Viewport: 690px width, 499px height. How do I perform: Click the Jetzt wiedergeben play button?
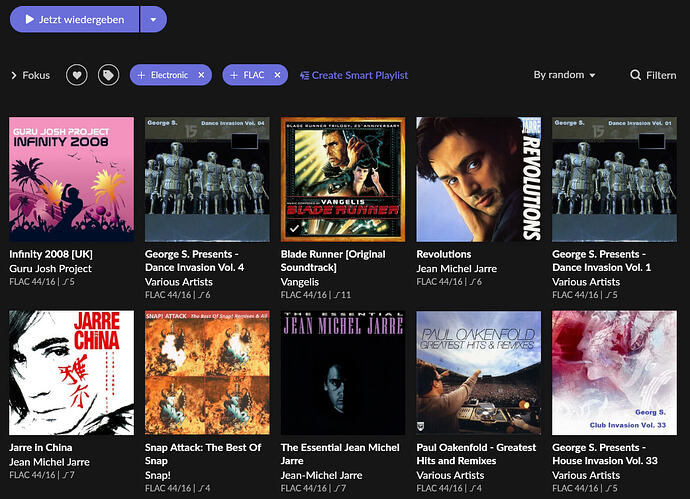tap(74, 19)
